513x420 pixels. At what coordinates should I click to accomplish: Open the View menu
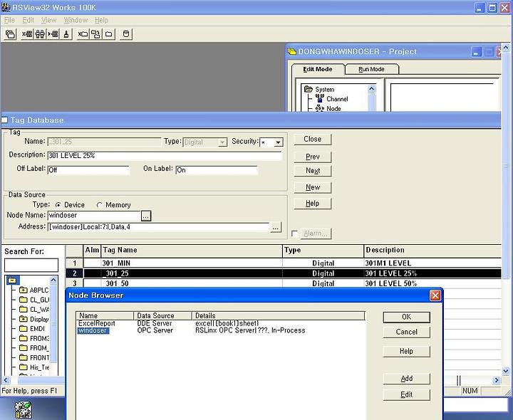coord(48,20)
